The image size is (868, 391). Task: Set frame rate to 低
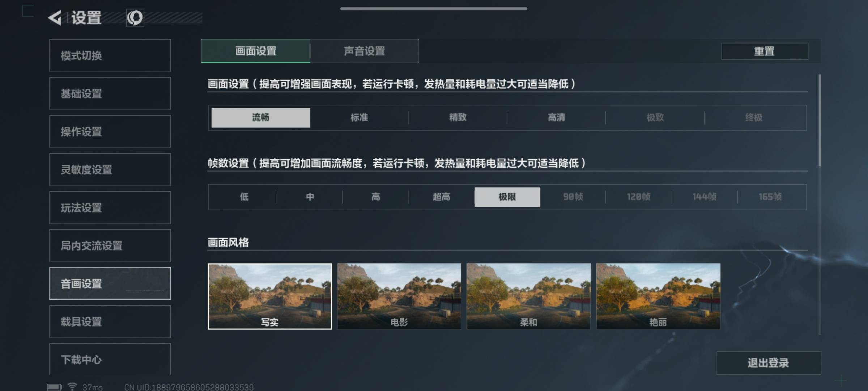tap(244, 197)
